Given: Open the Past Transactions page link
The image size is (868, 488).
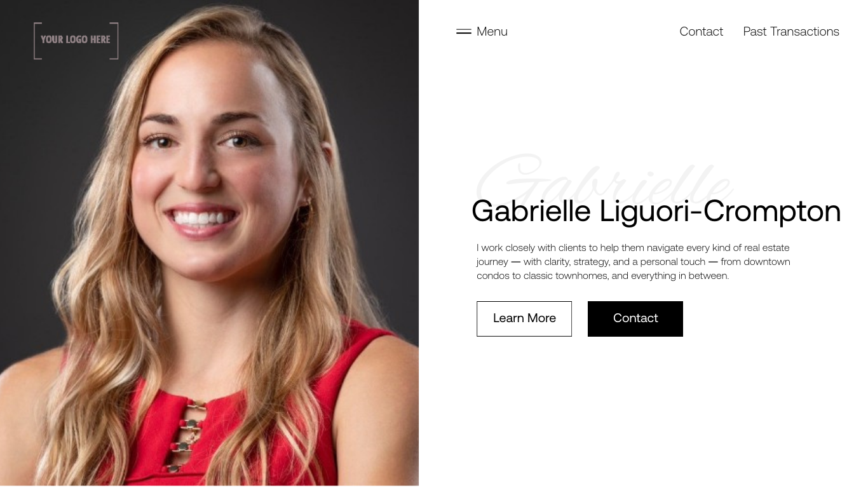Looking at the screenshot, I should 791,31.
